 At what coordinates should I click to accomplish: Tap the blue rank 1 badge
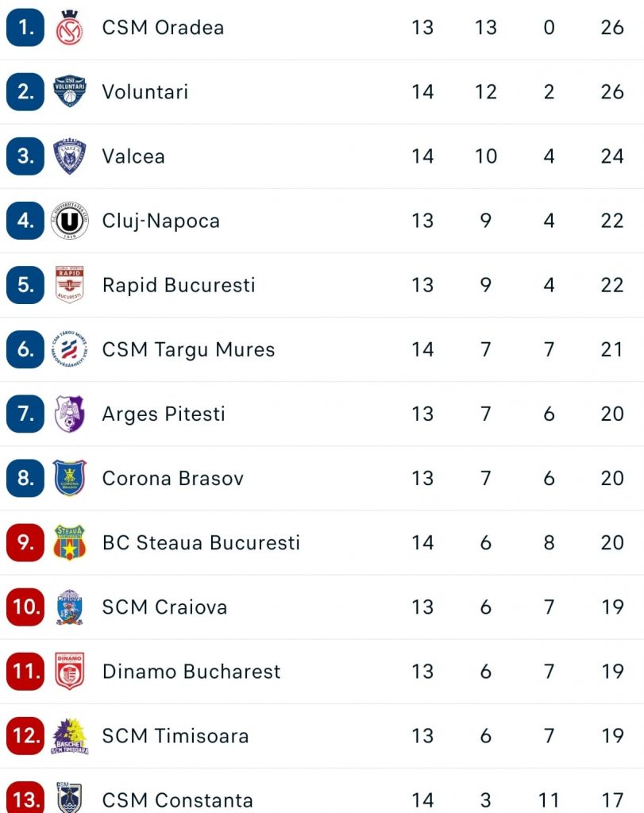25,28
